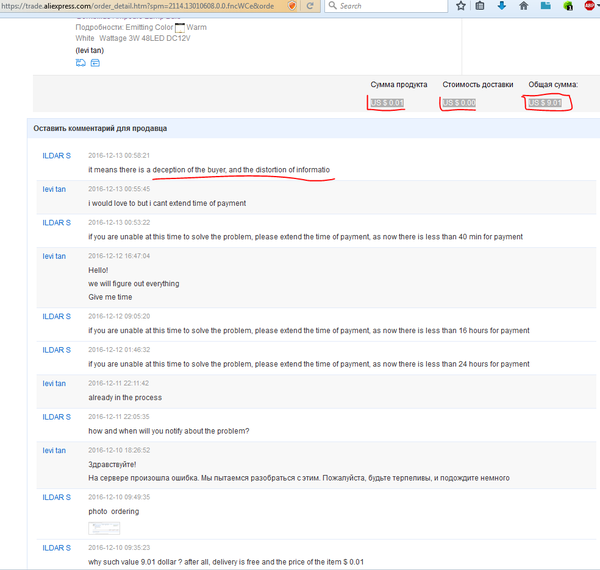Viewport: 600px width, 570px height.
Task: Click the Emitting Color swatch box
Action: [x=181, y=28]
